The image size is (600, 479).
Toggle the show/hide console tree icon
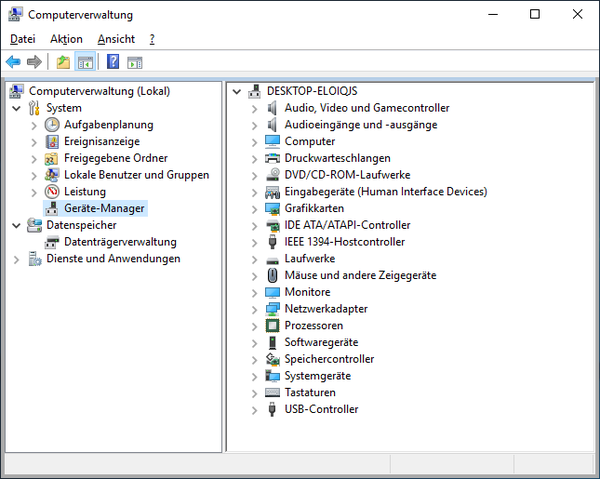point(85,62)
